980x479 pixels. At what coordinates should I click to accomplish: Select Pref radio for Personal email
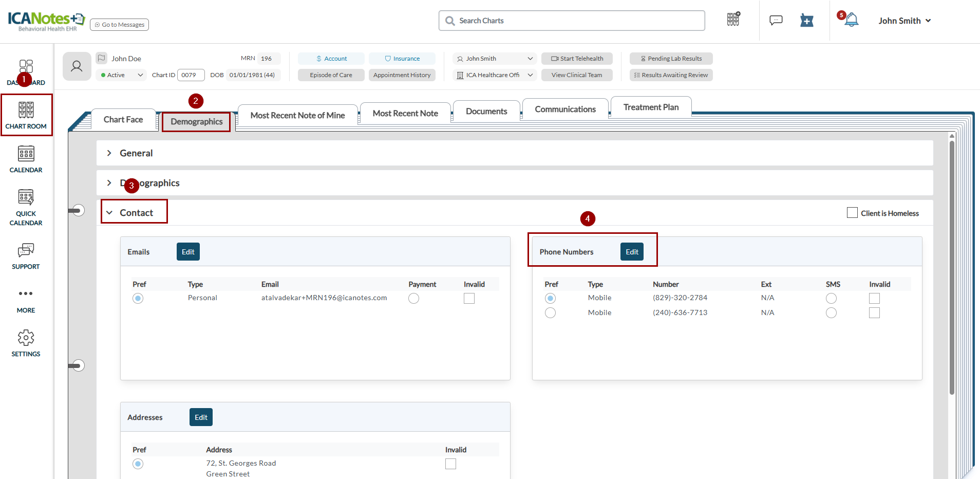[x=138, y=298]
